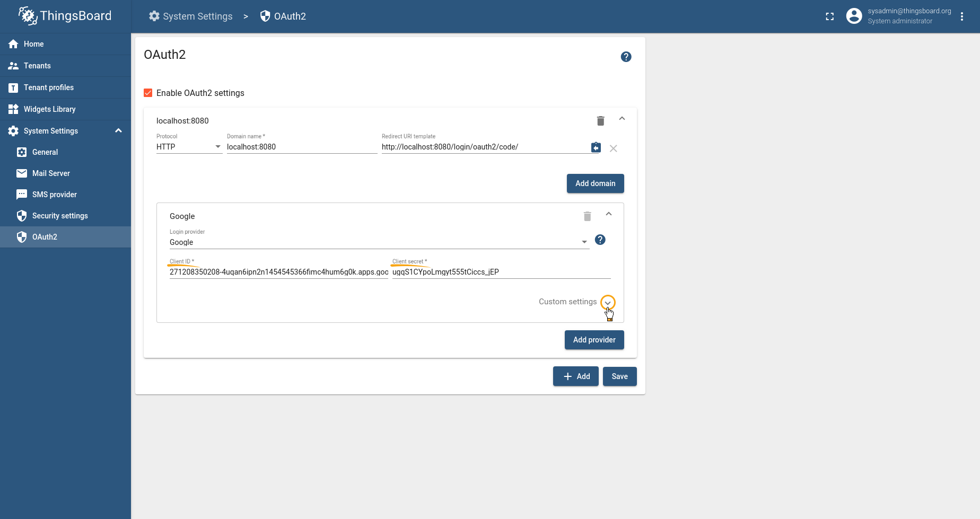Click the Add provider button
The height and width of the screenshot is (519, 980).
594,340
